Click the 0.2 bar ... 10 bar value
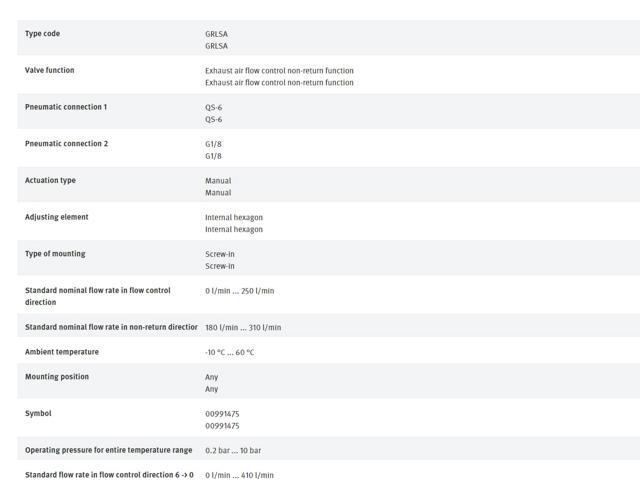Image resolution: width=640 pixels, height=480 pixels. click(233, 451)
